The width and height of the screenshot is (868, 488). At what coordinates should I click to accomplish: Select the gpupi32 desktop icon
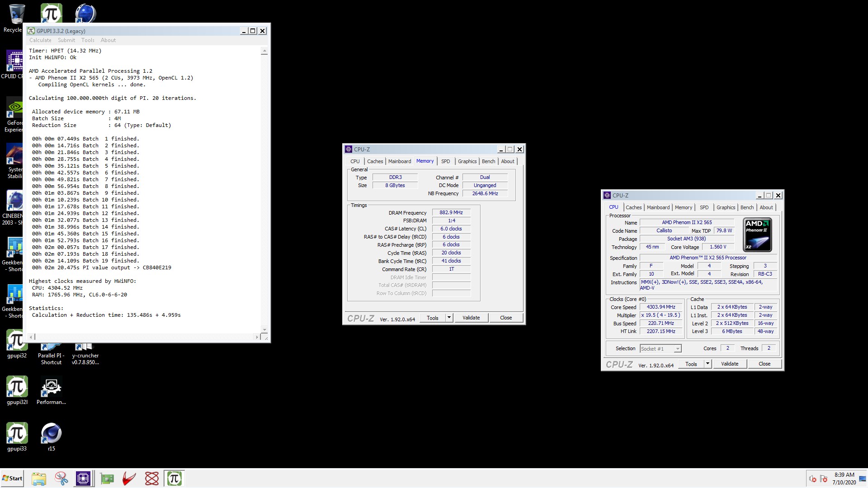click(x=17, y=344)
